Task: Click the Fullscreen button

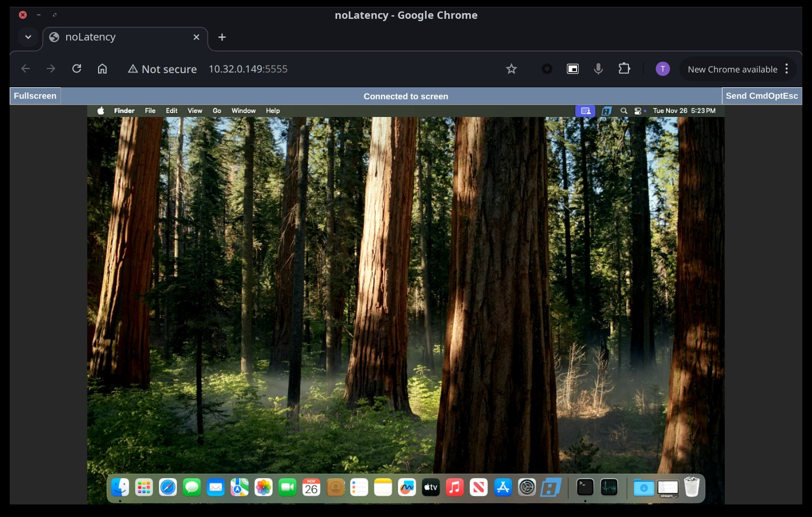Action: 35,96
